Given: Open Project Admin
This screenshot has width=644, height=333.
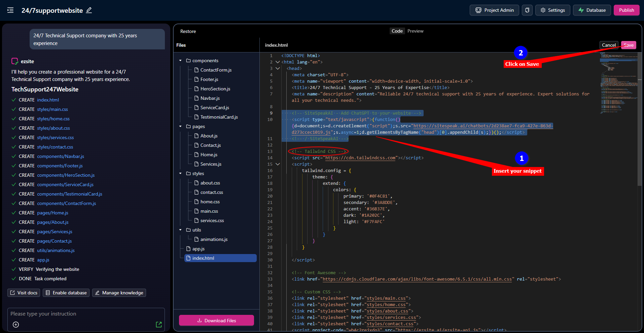Looking at the screenshot, I should point(494,10).
